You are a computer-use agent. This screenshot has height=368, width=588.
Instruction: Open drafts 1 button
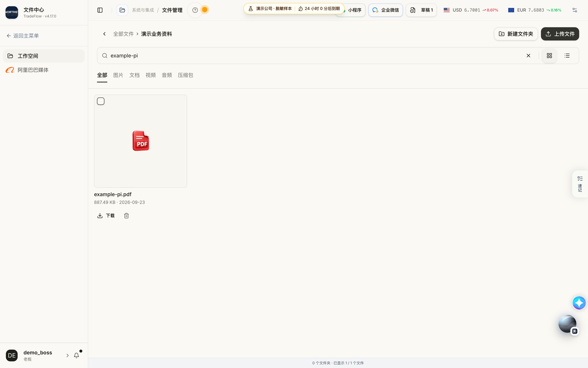coord(421,10)
